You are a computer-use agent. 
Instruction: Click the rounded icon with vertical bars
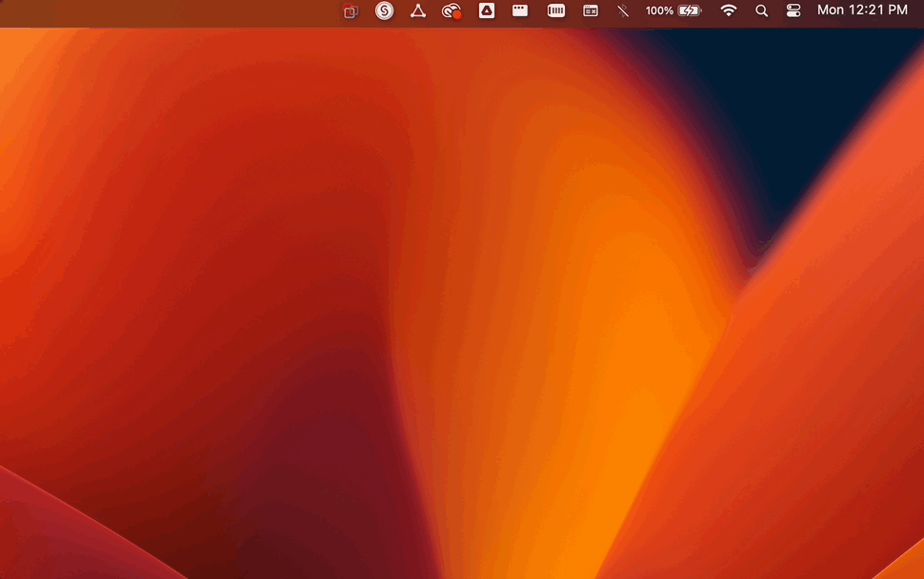click(x=555, y=10)
